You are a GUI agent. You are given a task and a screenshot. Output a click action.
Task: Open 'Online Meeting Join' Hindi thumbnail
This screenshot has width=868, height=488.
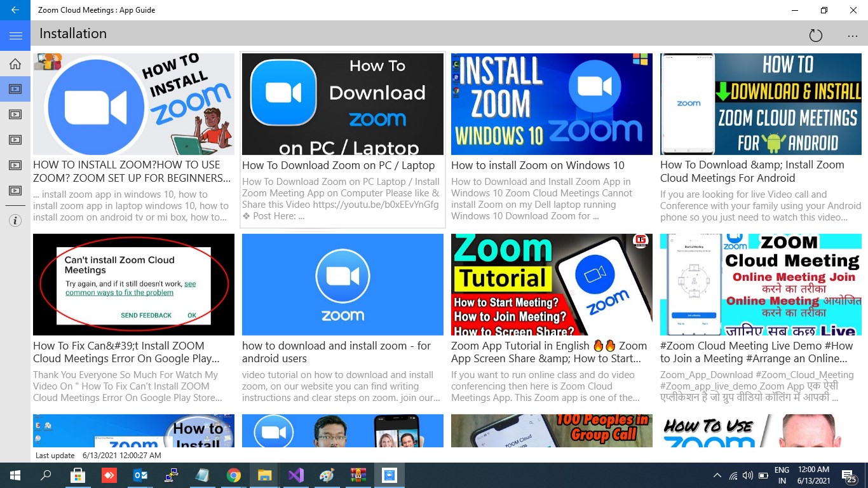(761, 285)
